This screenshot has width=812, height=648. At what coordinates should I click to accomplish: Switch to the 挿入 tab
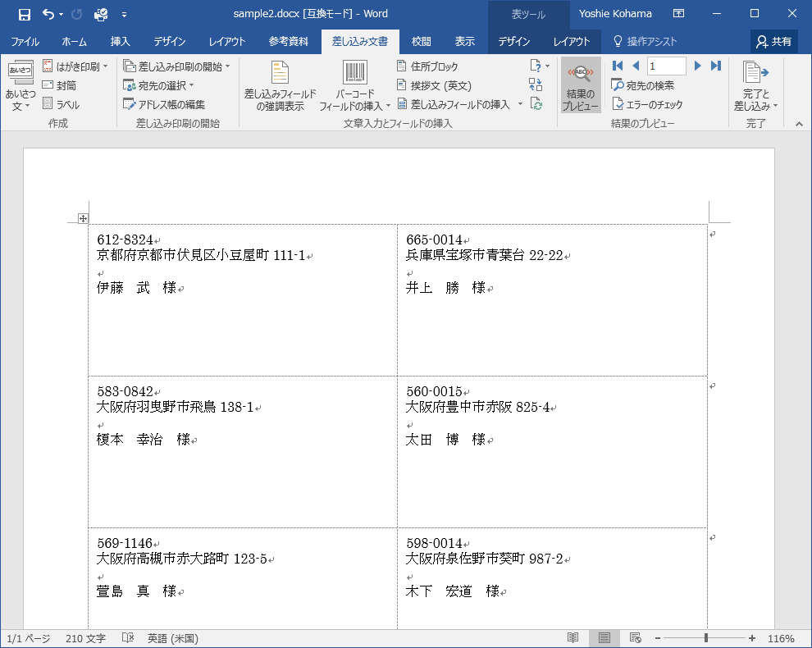click(120, 42)
